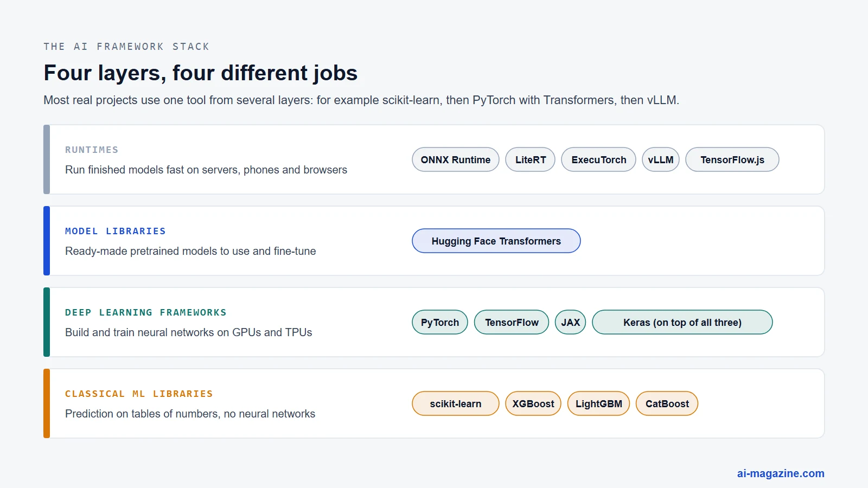The width and height of the screenshot is (868, 488).
Task: Click the RUNTIMES layer heading
Action: [92, 150]
